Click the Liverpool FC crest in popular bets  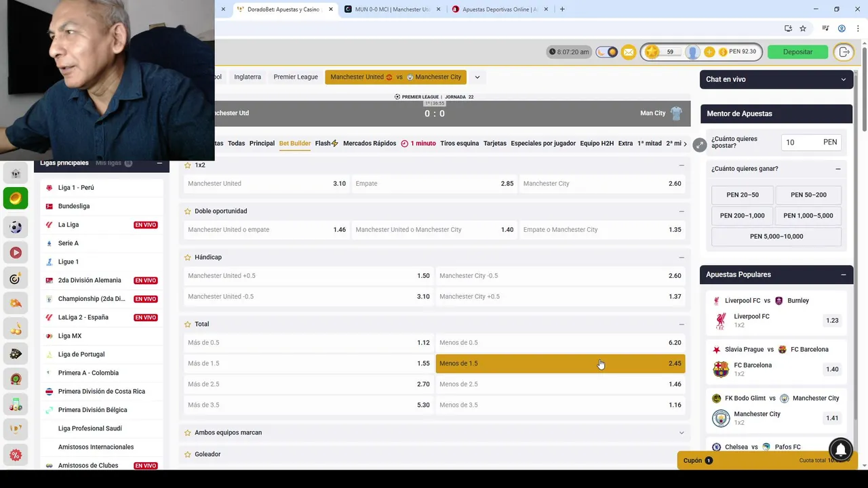click(721, 321)
